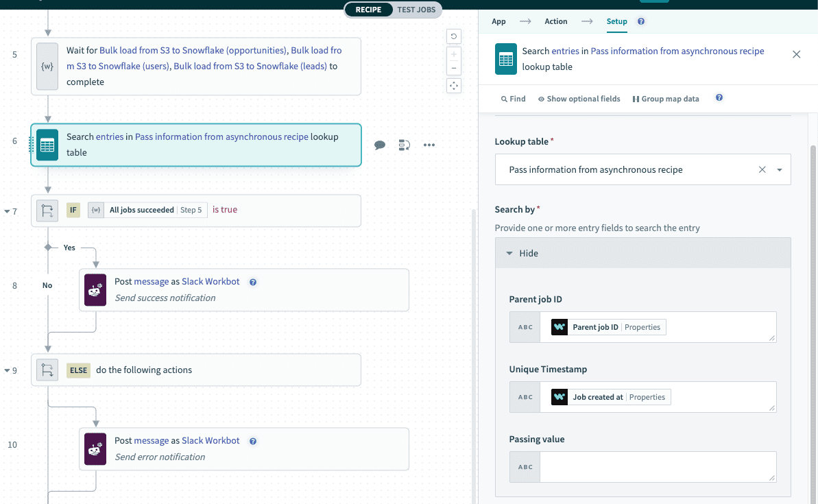Select the RECIPE view toggle

(x=368, y=10)
